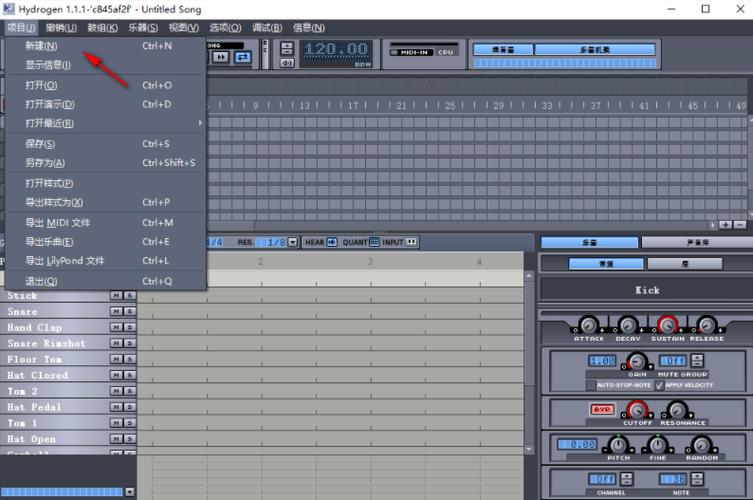Turn the SUSTAIN knob
The width and height of the screenshot is (753, 500).
[x=667, y=325]
